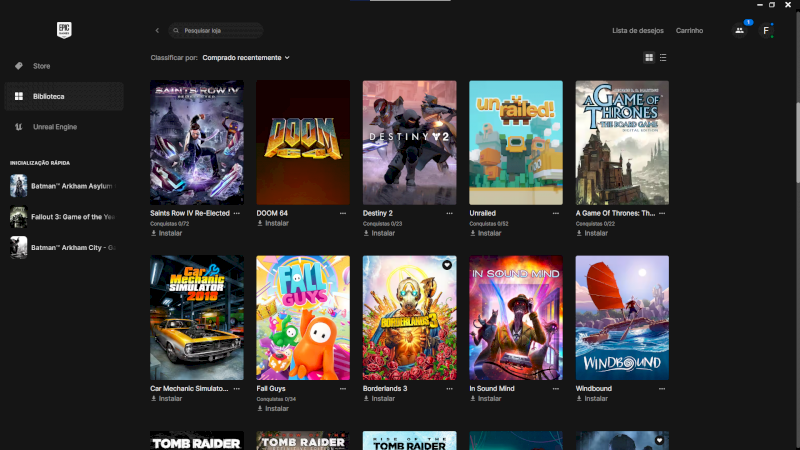Toggle favorite heart on Borderlands 3 cover
Viewport: 800px width, 450px height.
point(447,265)
